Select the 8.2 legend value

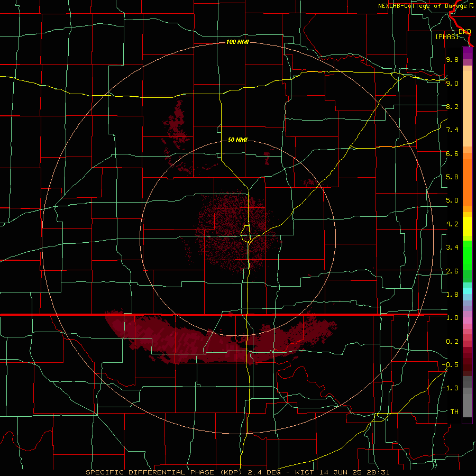click(452, 106)
